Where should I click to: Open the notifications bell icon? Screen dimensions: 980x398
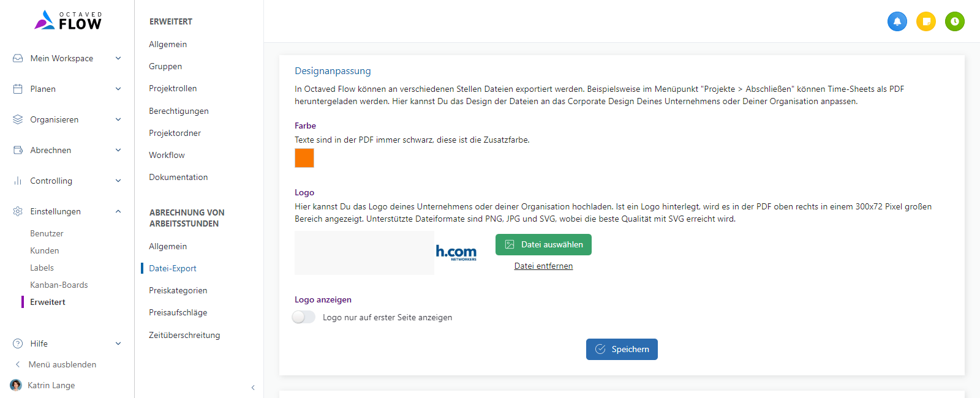(x=897, y=21)
